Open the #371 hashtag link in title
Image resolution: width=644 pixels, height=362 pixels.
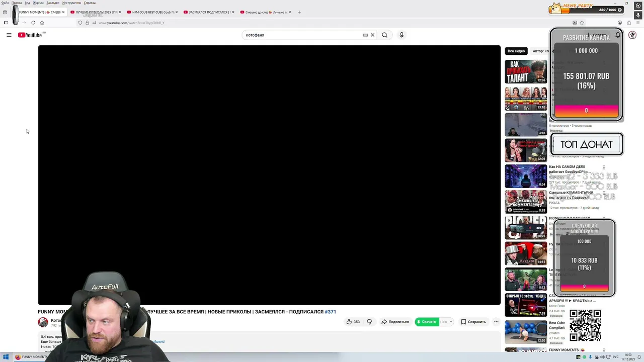click(331, 312)
